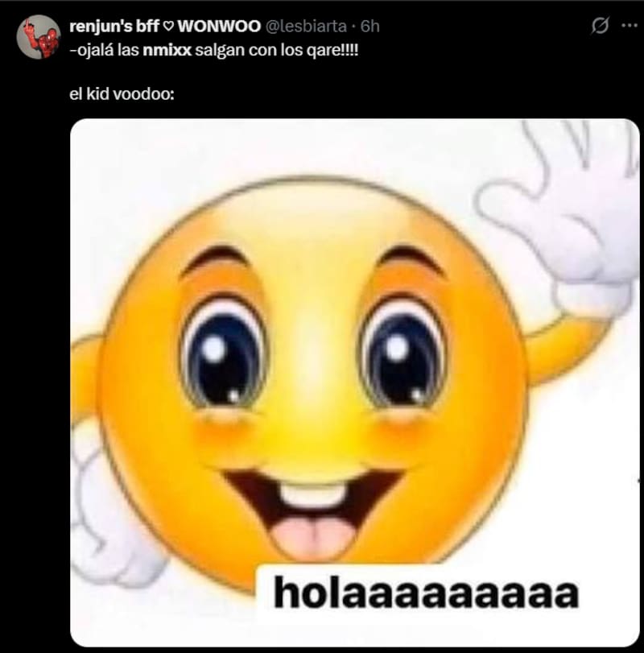Screen dimensions: 644x653
Task: Open the @lesbiarta handle profile
Action: [x=306, y=27]
